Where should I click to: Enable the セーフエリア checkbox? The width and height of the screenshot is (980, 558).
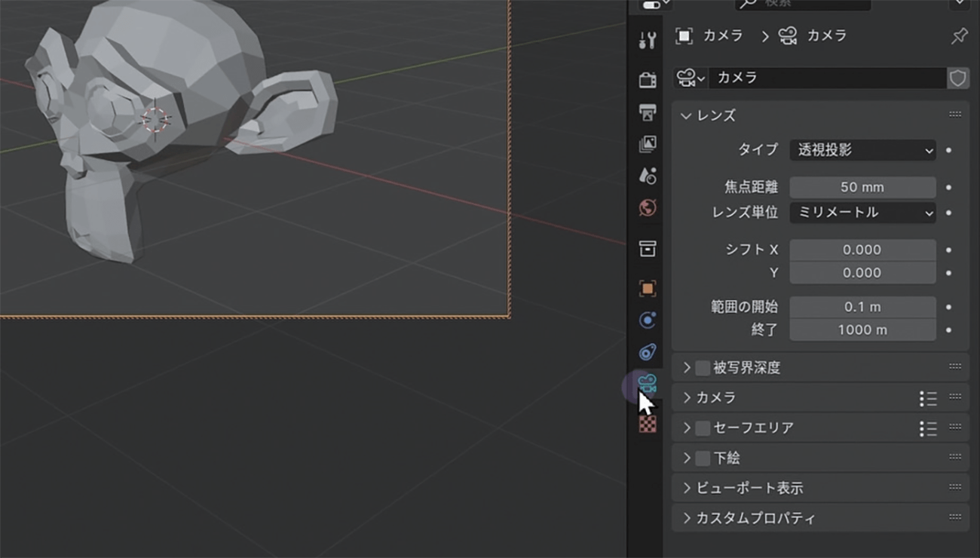[x=703, y=428]
